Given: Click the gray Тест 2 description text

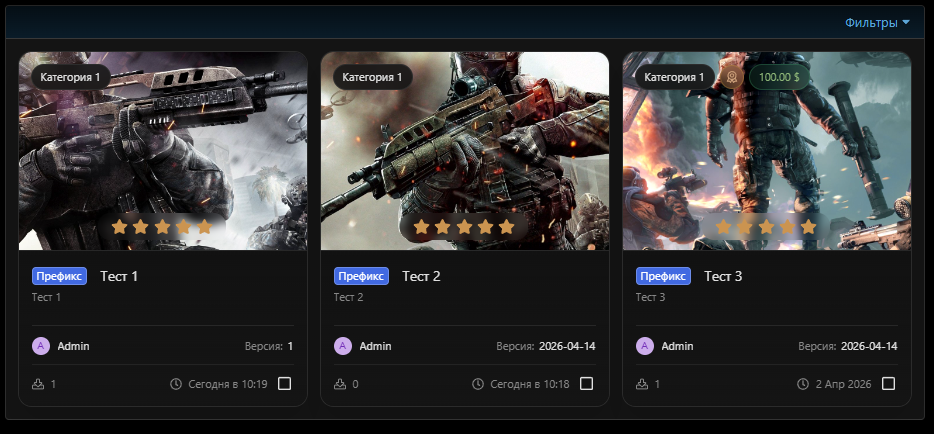Looking at the screenshot, I should 348,297.
